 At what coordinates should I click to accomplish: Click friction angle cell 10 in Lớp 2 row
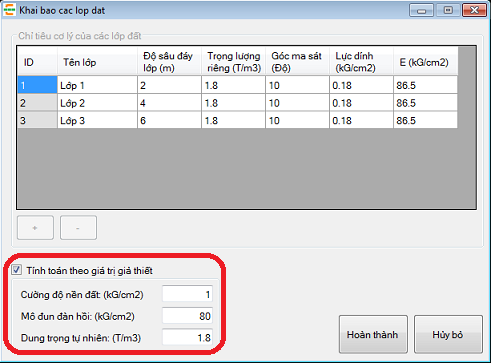297,103
